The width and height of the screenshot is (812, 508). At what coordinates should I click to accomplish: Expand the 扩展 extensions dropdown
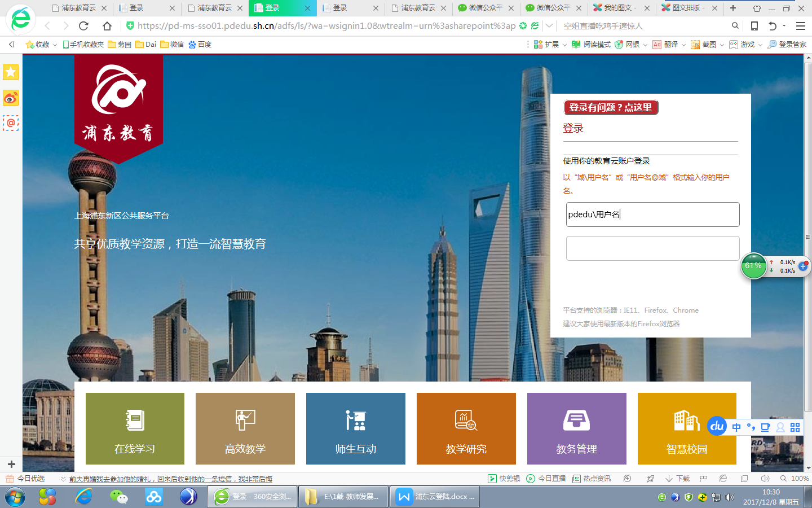[x=564, y=45]
